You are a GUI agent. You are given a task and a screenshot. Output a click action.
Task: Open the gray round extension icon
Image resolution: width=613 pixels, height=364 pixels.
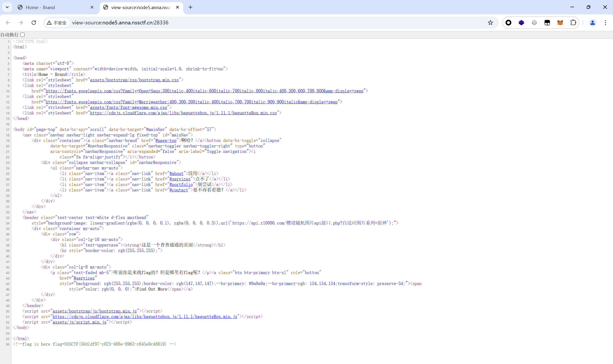[534, 22]
